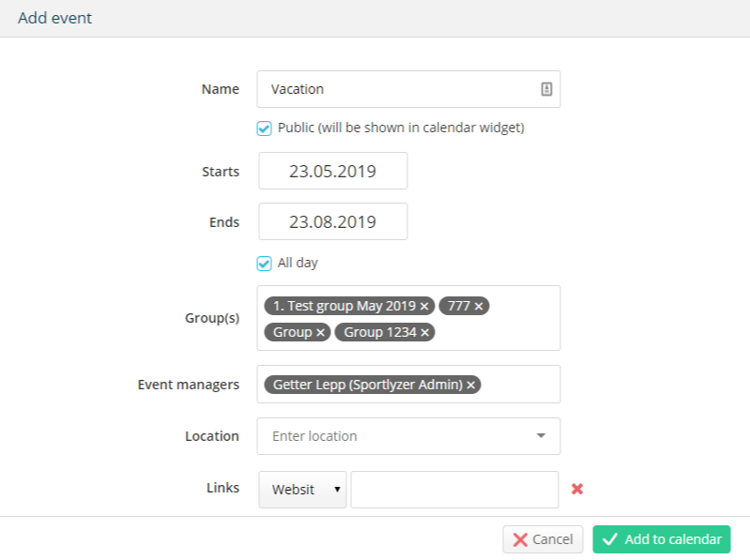Click the 'All day' label text
750x560 pixels.
(298, 264)
